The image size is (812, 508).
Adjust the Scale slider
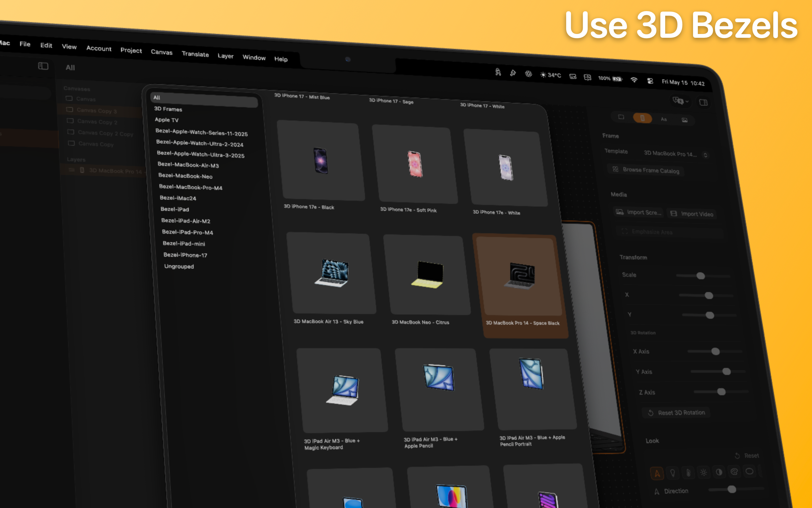[703, 276]
